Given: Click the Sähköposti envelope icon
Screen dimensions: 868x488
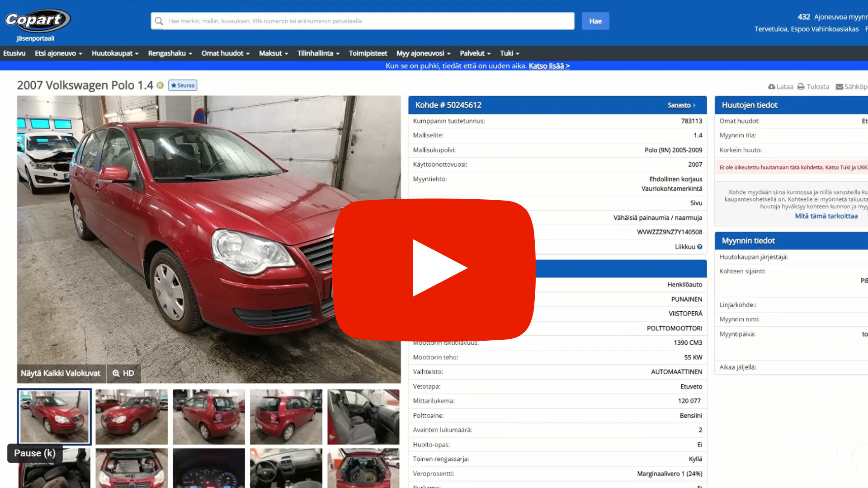Looking at the screenshot, I should 839,87.
